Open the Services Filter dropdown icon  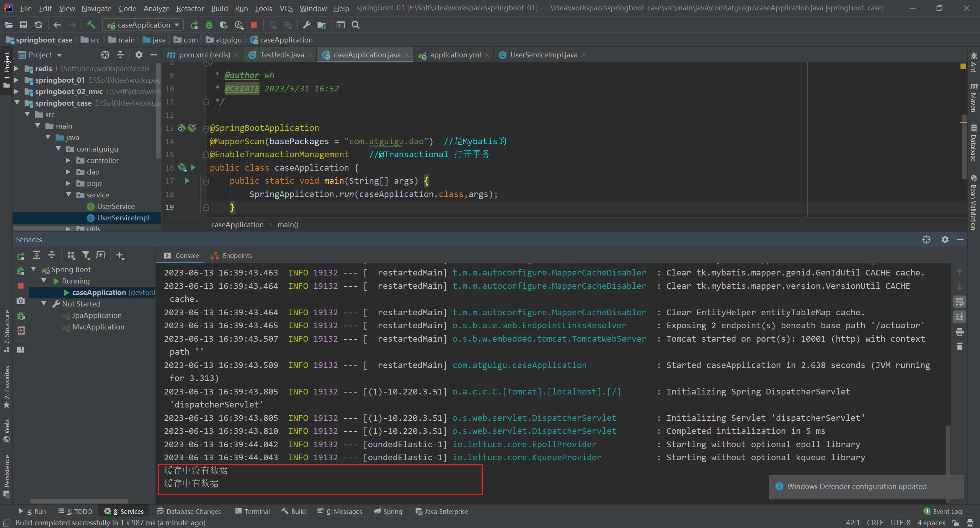86,255
